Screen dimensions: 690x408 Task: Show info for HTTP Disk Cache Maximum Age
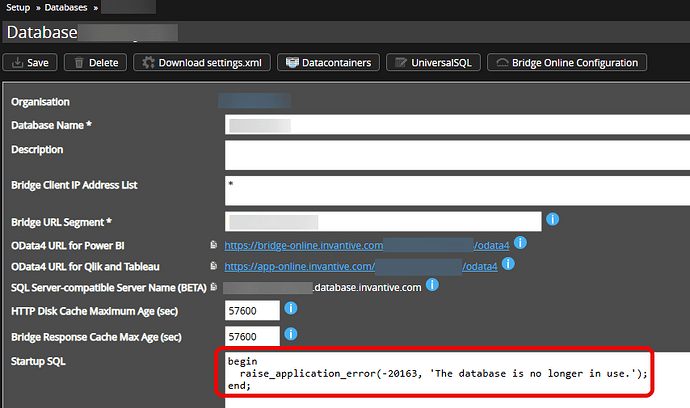tap(292, 310)
